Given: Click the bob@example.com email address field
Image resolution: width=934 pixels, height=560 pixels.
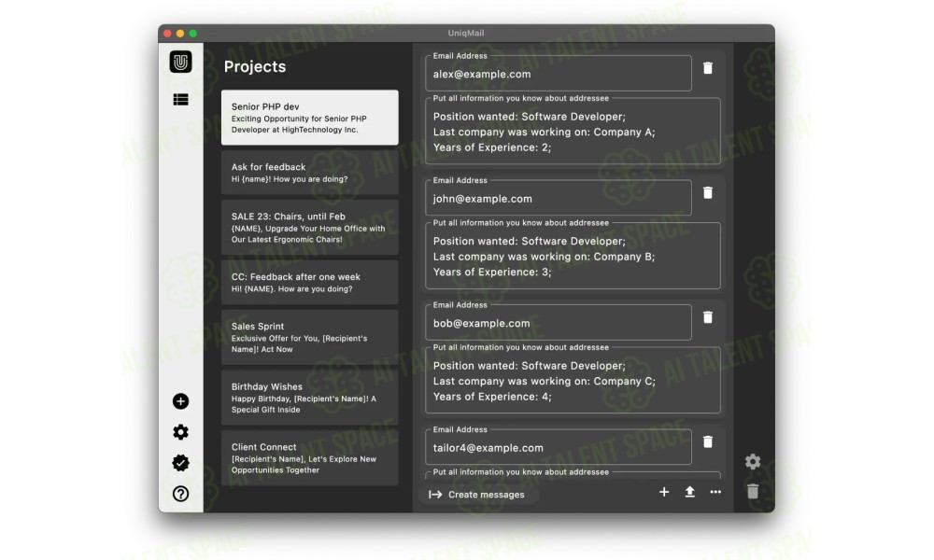Looking at the screenshot, I should coord(559,322).
